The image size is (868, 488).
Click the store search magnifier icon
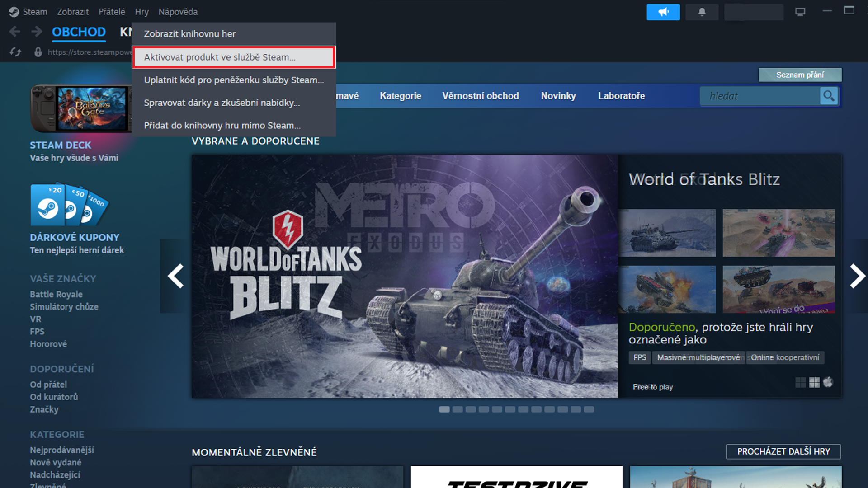[x=829, y=96]
